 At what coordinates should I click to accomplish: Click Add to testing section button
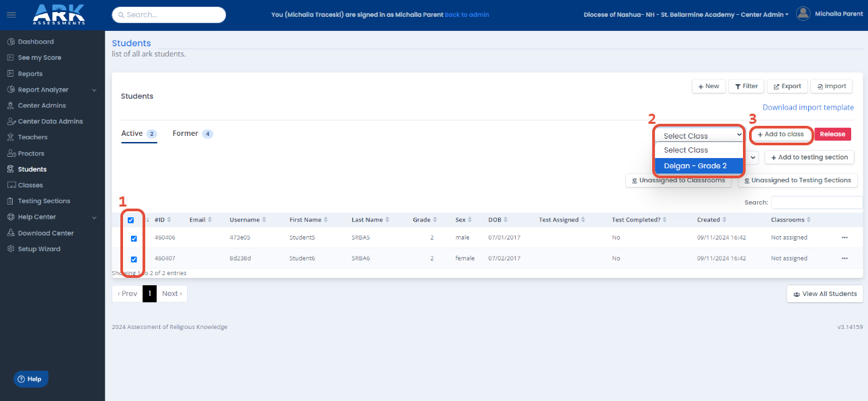point(809,157)
